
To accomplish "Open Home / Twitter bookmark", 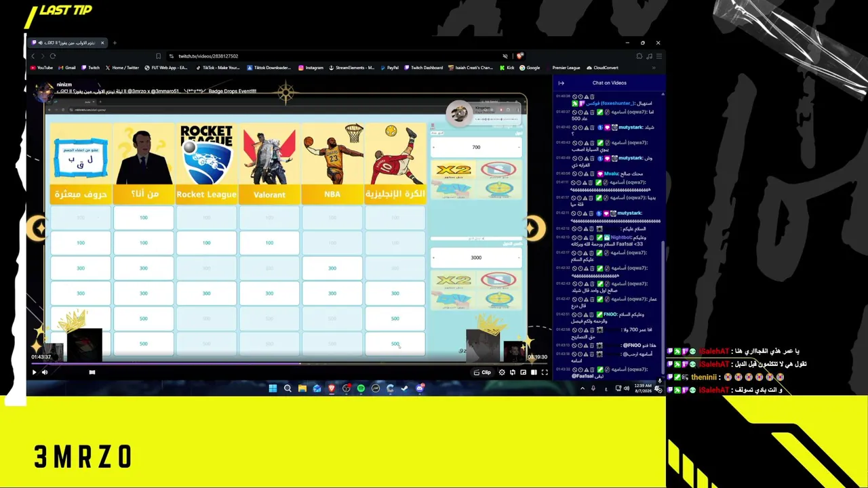I will tap(122, 68).
